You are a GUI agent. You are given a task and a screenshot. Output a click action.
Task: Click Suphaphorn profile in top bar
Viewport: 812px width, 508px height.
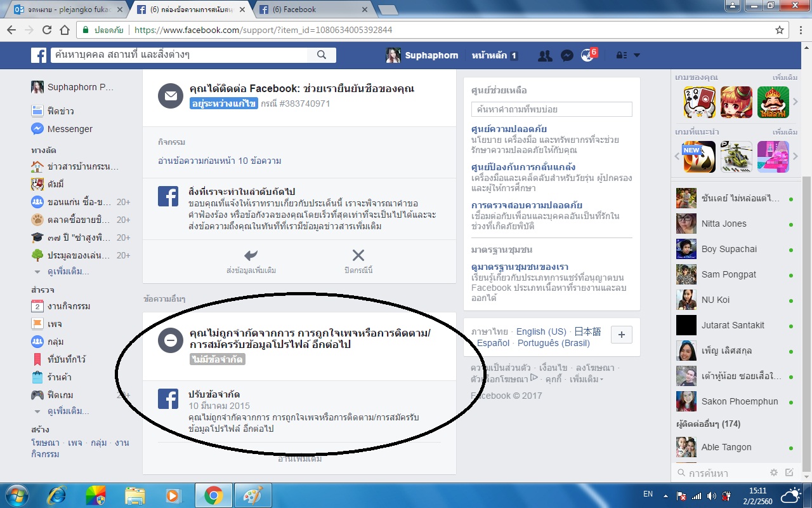(422, 55)
